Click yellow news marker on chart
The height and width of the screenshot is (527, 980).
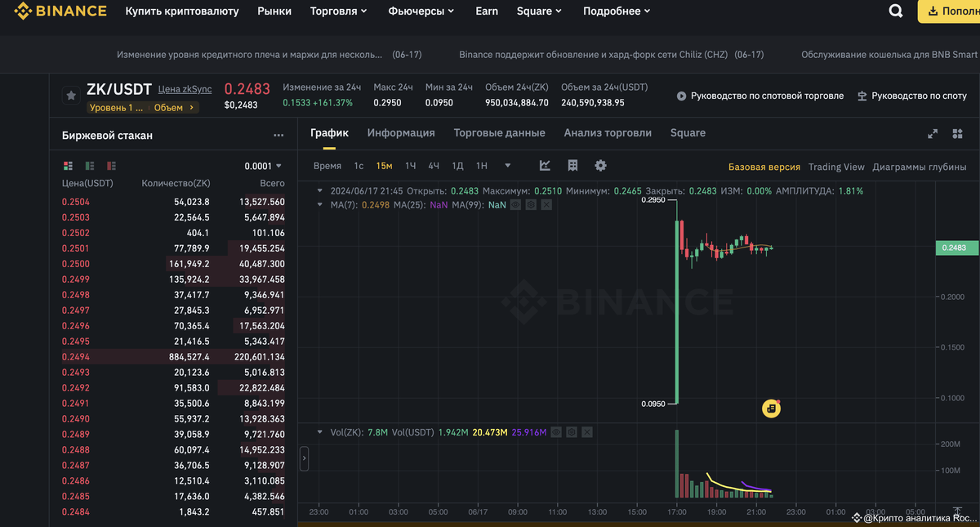[771, 408]
